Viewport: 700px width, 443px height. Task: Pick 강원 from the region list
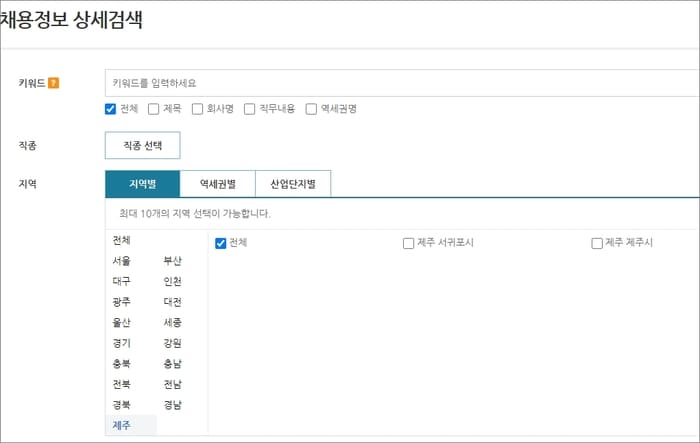click(x=172, y=343)
